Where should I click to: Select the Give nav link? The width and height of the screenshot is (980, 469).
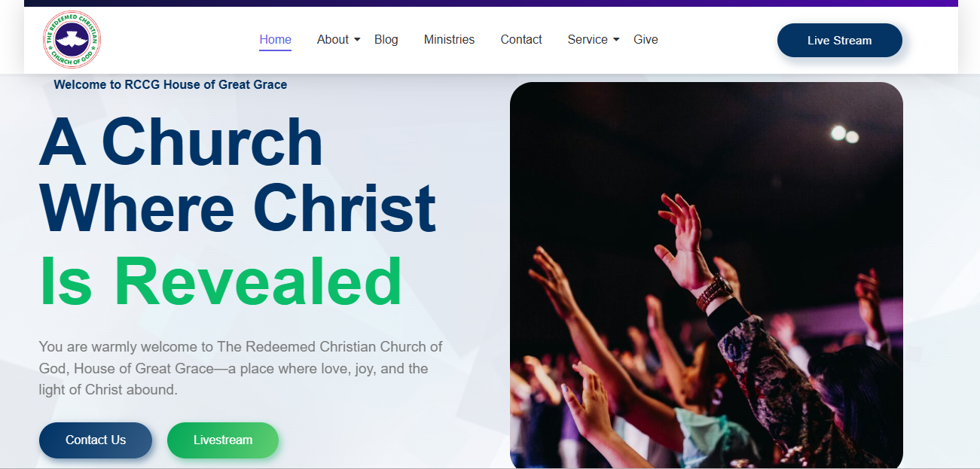(646, 40)
